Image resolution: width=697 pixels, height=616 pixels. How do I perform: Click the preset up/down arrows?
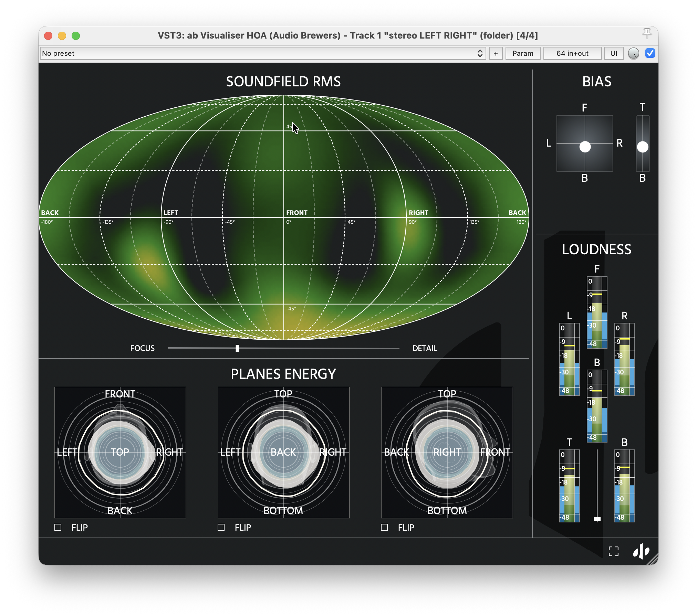480,53
